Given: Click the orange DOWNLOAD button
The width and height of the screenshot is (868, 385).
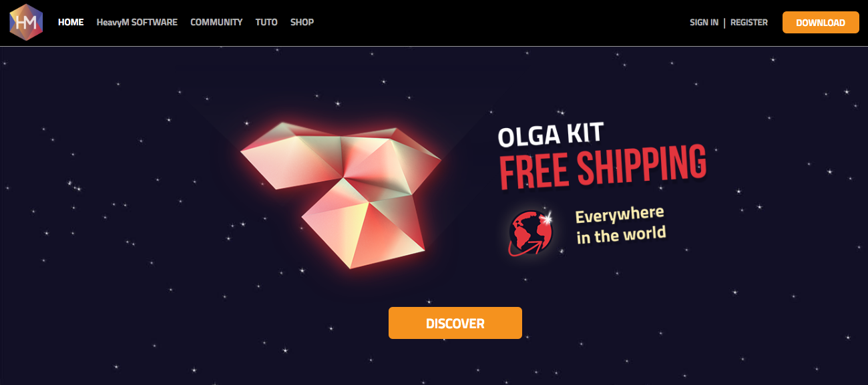Looking at the screenshot, I should 821,23.
